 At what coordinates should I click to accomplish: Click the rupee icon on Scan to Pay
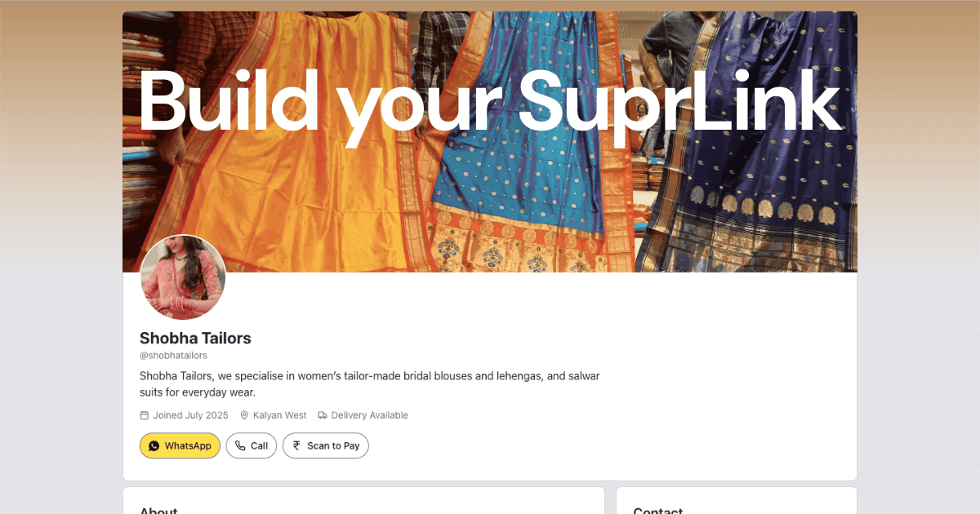[295, 445]
